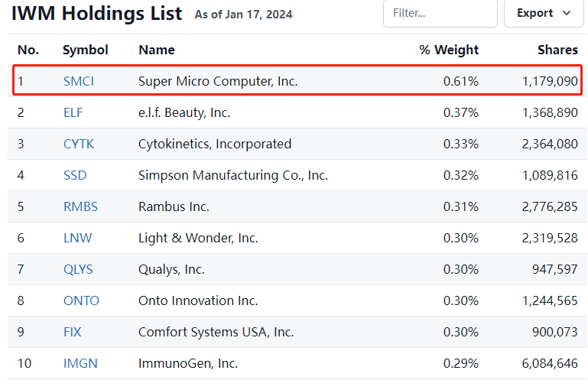Open the SMCI ticker link
588x380 pixels.
(79, 81)
